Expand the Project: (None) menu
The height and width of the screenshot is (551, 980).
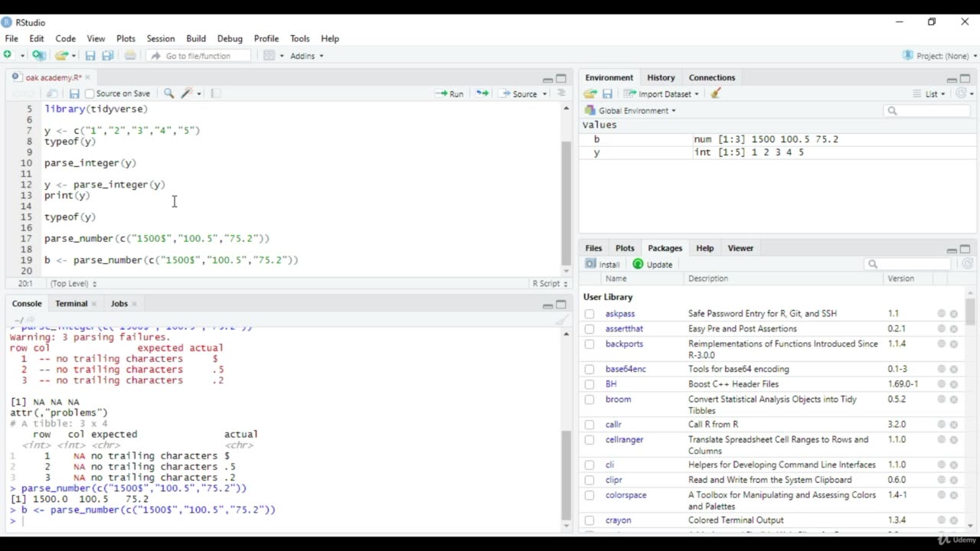click(x=939, y=55)
